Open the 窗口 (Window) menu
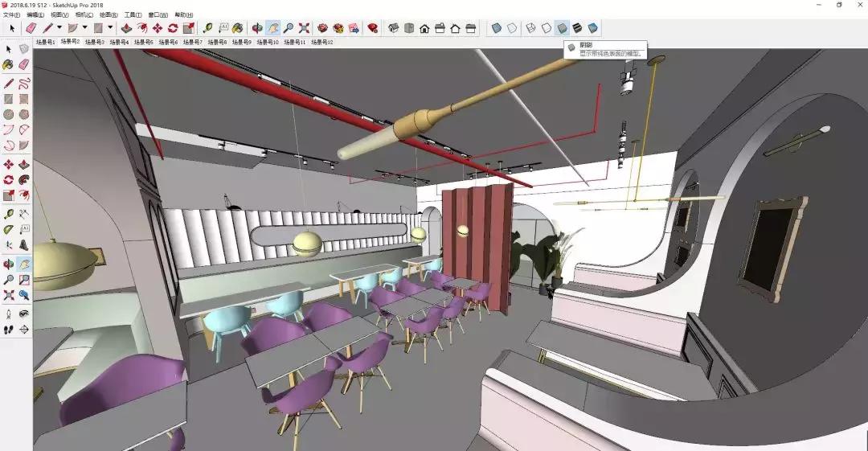 click(158, 14)
